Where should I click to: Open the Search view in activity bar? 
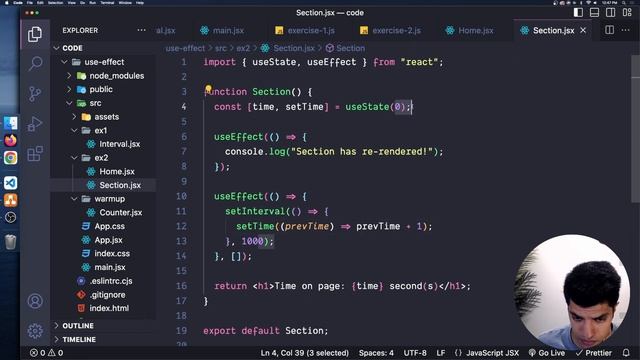[x=35, y=64]
